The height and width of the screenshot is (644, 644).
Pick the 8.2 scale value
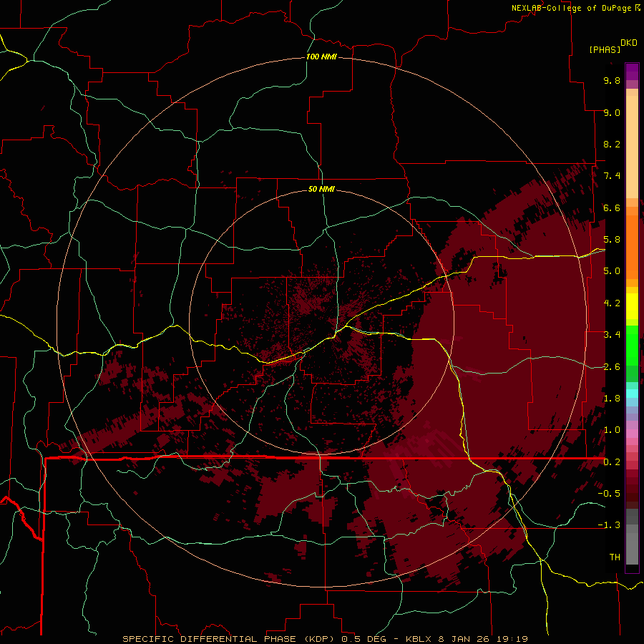click(x=612, y=144)
